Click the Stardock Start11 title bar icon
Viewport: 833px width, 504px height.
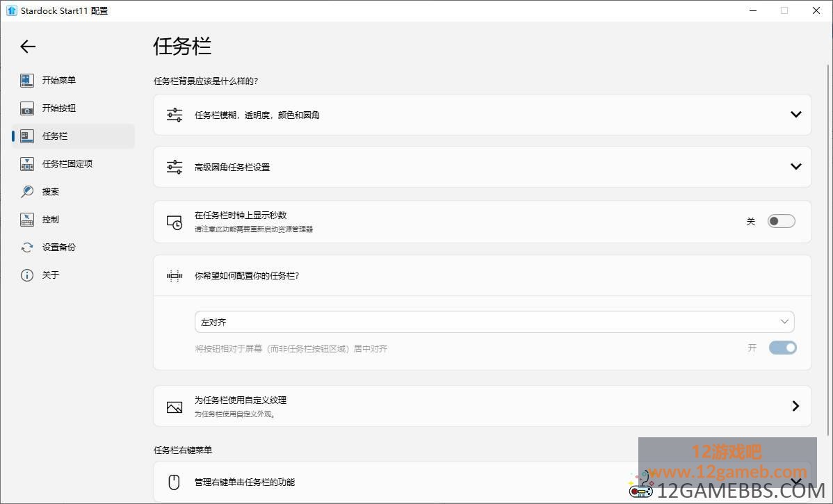[x=12, y=10]
